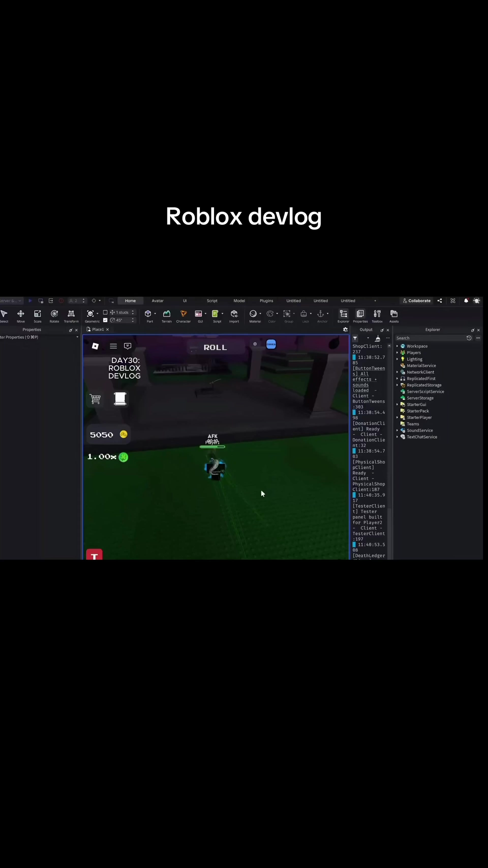
Task: Open the Terrain editor
Action: tap(166, 316)
